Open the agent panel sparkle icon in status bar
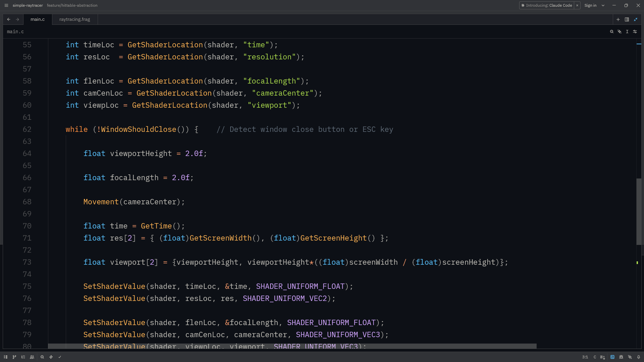Image resolution: width=644 pixels, height=362 pixels. (x=630, y=357)
